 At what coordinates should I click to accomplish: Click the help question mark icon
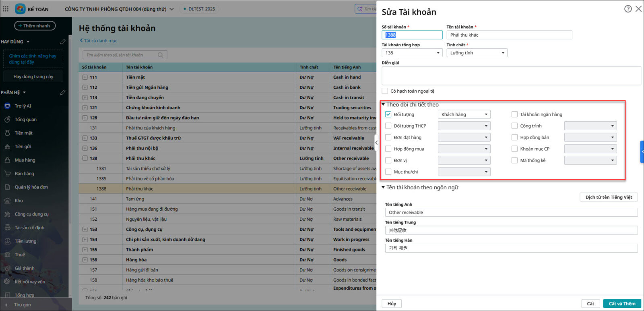point(627,9)
